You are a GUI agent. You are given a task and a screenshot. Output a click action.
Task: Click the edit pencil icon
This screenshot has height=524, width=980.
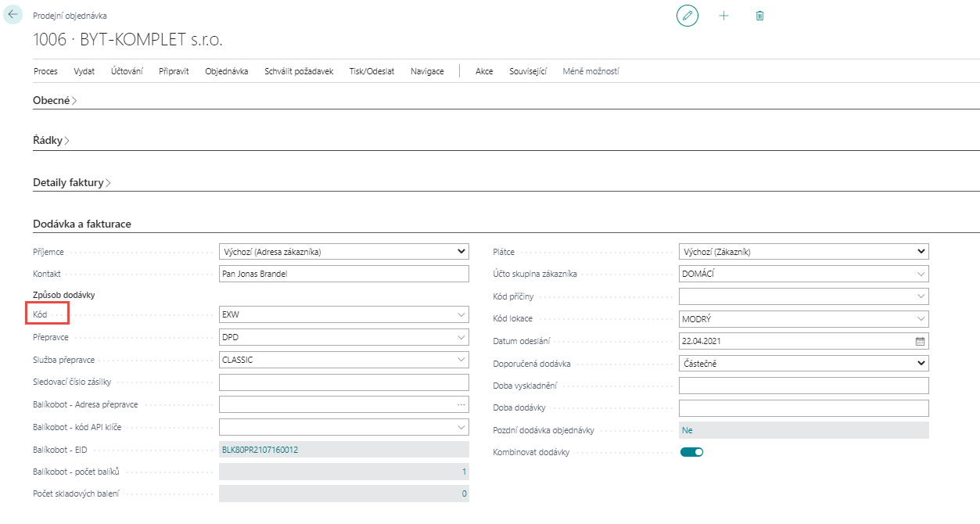[x=687, y=16]
